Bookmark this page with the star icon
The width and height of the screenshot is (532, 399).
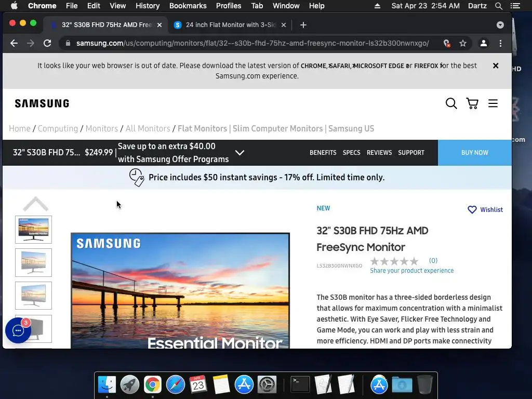tap(463, 44)
